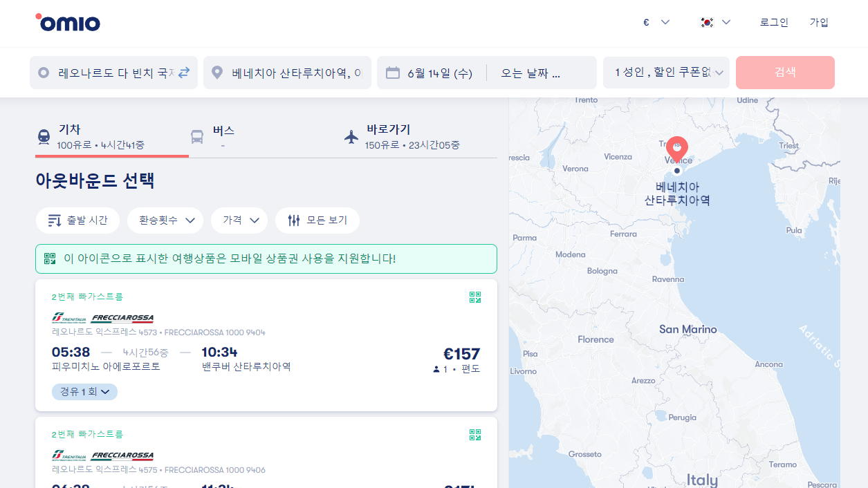Click the Korean flag language icon
Image resolution: width=868 pixels, height=488 pixels.
point(707,22)
